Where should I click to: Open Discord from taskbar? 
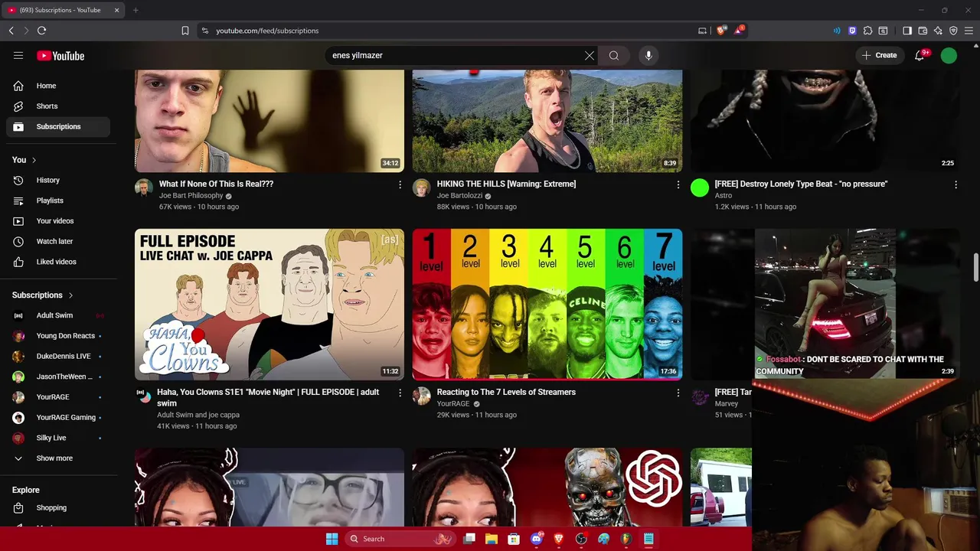[x=537, y=539]
